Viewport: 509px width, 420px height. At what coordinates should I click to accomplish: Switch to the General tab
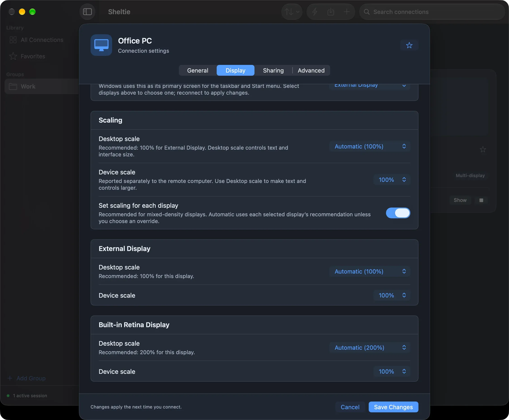pos(198,70)
